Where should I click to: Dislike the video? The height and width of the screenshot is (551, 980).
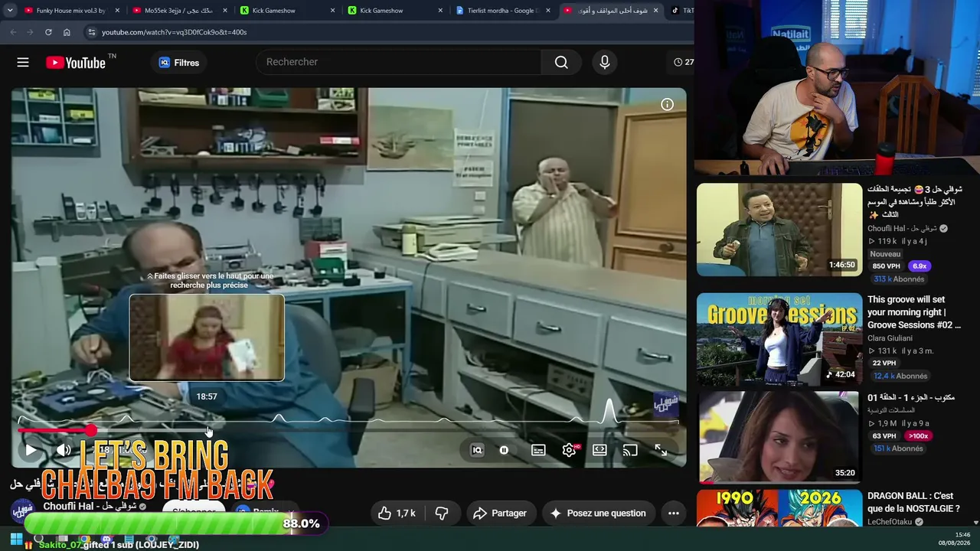[x=442, y=513]
